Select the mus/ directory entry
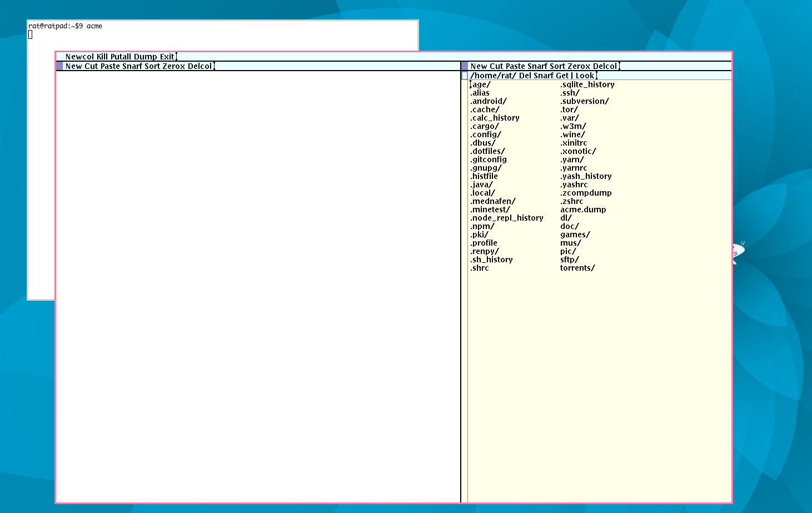This screenshot has height=513, width=812. [x=571, y=243]
